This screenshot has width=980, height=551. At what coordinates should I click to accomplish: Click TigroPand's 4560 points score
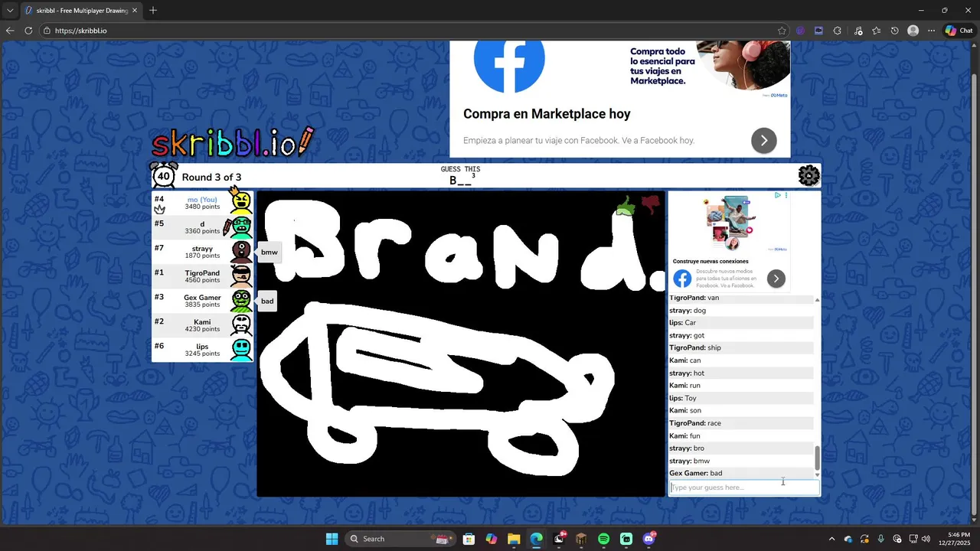point(202,280)
